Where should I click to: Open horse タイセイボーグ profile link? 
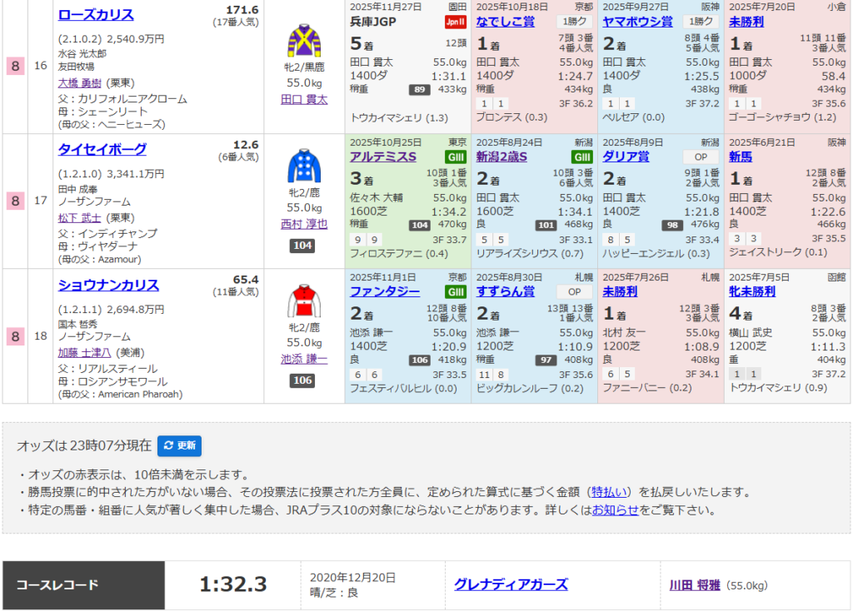tap(102, 150)
